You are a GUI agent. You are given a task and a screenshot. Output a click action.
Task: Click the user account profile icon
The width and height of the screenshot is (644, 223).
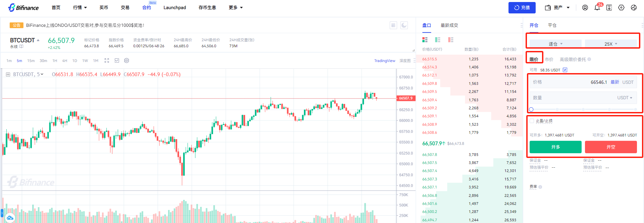tap(585, 8)
